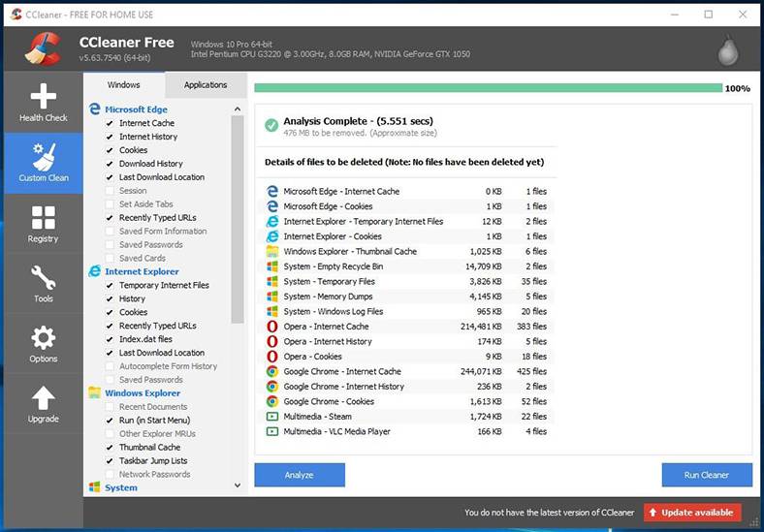Toggle Index.dat files checkbox

(x=110, y=339)
